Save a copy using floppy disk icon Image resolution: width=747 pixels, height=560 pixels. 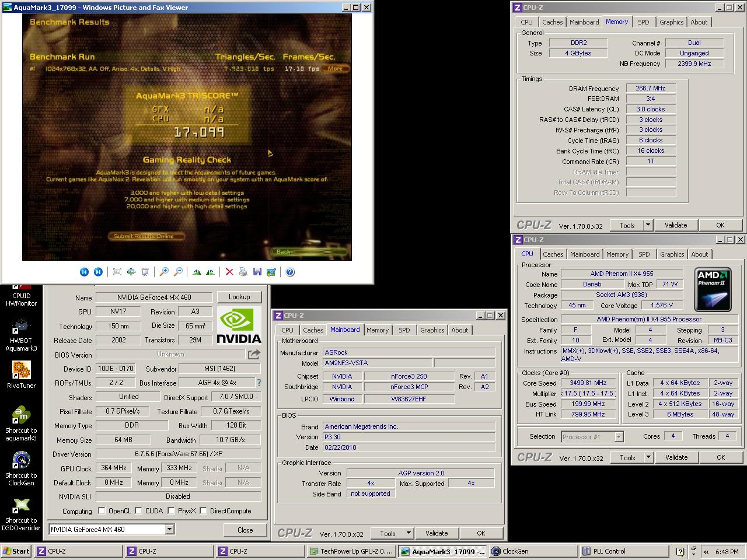257,272
